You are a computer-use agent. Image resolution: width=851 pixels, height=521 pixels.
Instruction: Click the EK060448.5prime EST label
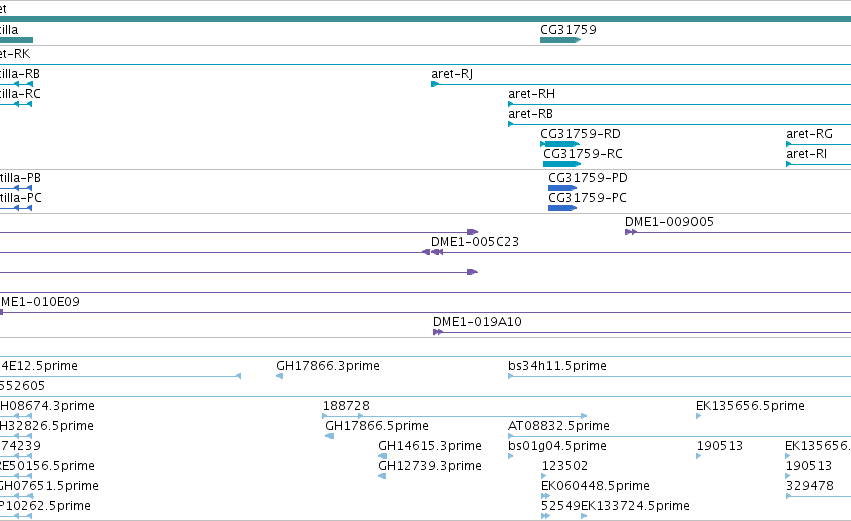[x=595, y=486]
